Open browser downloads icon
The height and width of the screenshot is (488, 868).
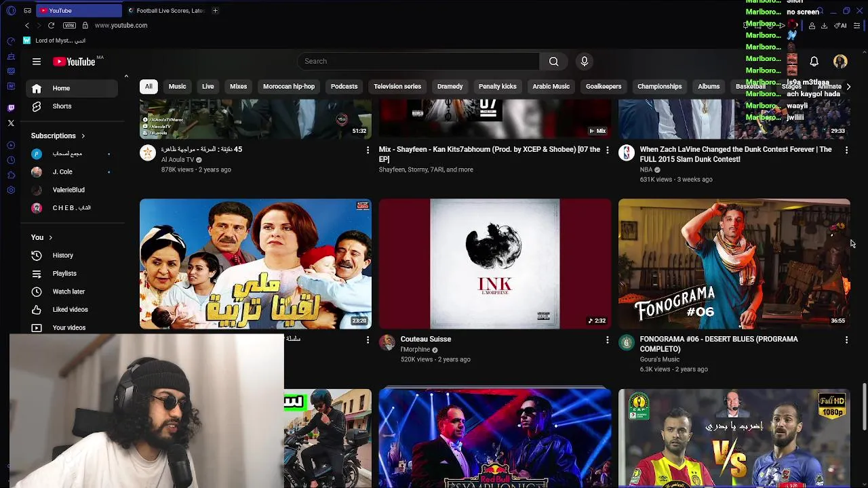(x=824, y=26)
